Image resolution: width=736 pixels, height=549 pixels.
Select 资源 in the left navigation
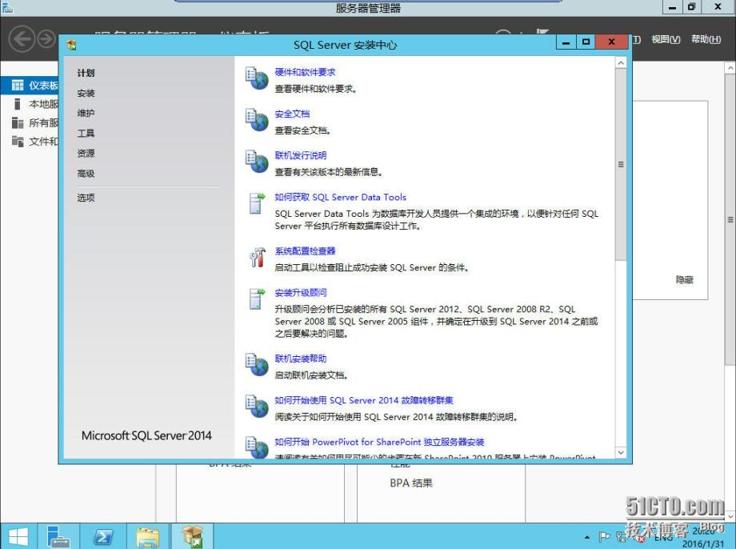click(x=86, y=153)
